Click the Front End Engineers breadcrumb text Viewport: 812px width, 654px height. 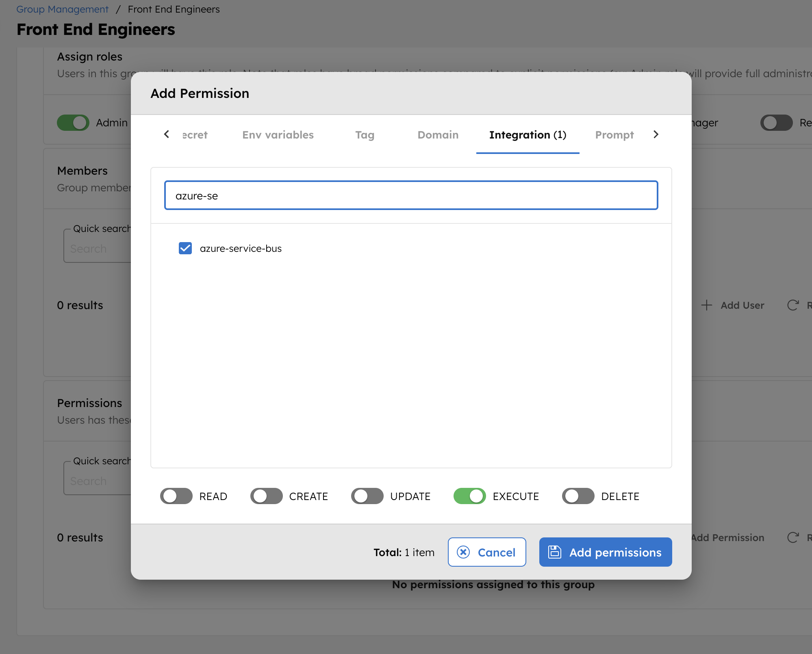tap(174, 9)
